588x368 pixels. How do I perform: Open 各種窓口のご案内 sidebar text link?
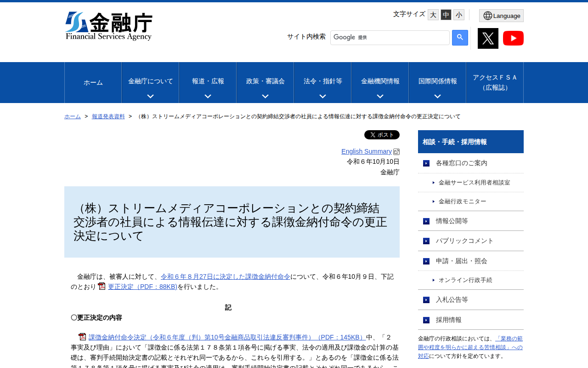[462, 163]
